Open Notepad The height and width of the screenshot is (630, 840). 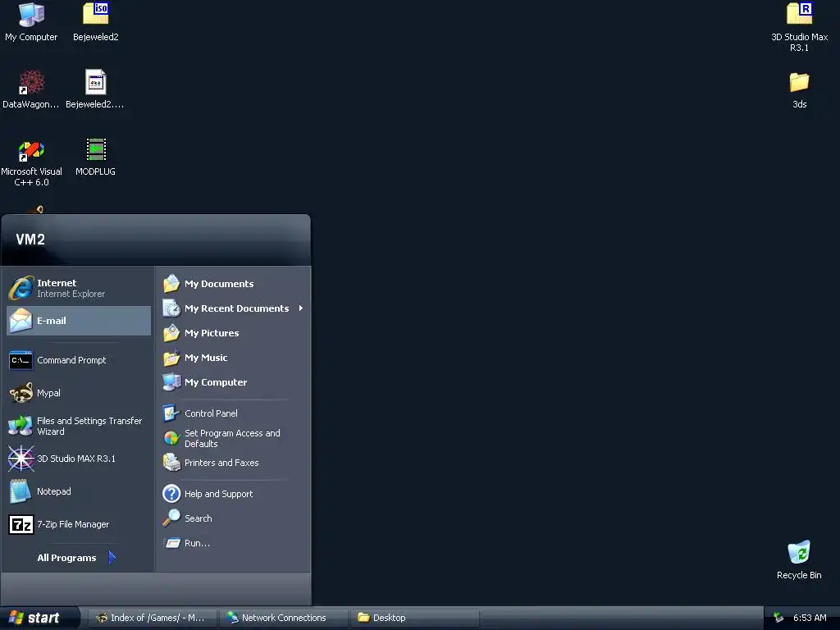[79, 491]
